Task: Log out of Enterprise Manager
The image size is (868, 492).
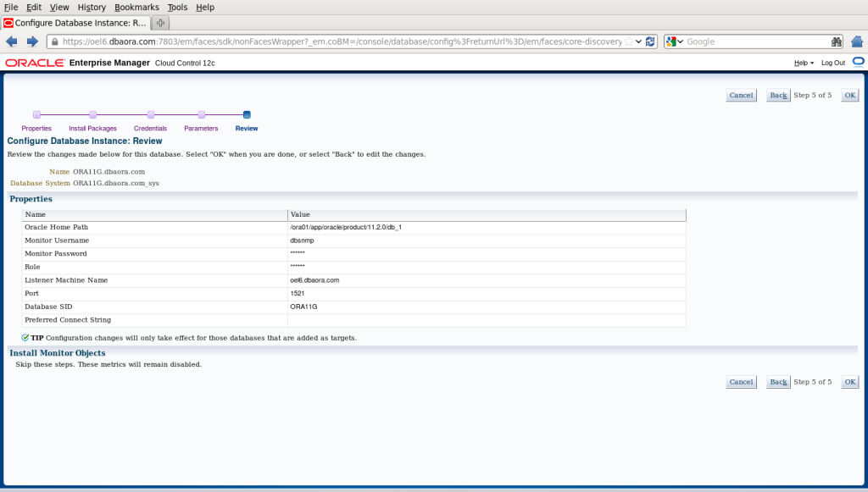Action: 833,63
